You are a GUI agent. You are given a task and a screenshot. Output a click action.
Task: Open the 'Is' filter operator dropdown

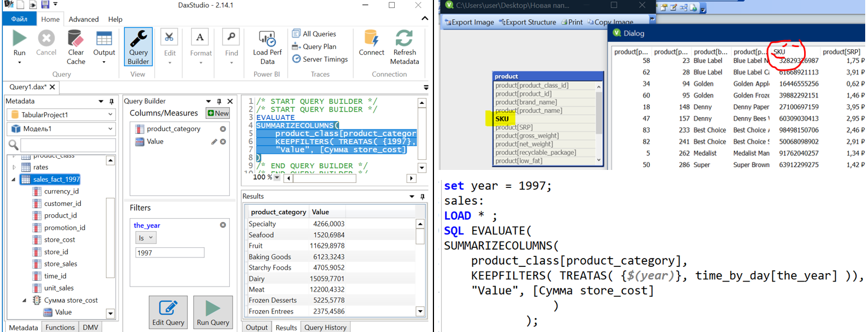point(145,238)
